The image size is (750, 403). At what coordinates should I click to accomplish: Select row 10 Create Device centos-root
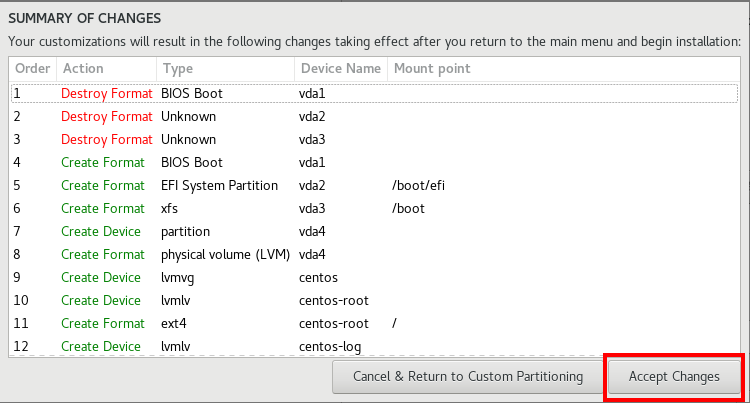[x=374, y=300]
